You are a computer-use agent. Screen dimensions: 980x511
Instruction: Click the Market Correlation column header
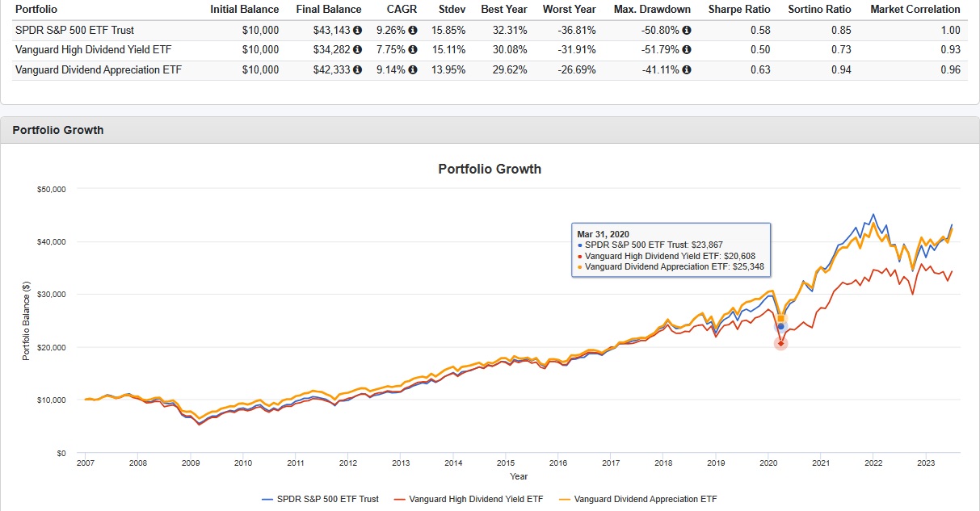coord(915,10)
